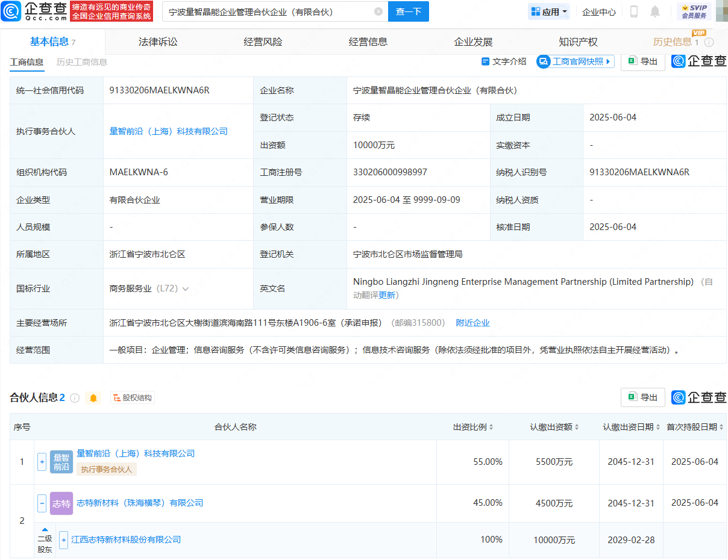Select credit code 91330206MAELKWNA6R
The width and height of the screenshot is (728, 560).
pyautogui.click(x=160, y=90)
